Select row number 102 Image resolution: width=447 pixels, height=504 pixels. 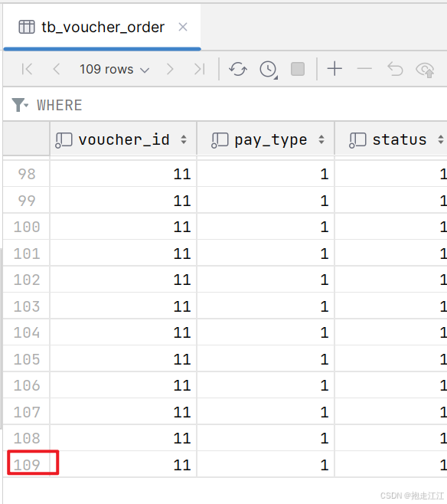(x=27, y=280)
